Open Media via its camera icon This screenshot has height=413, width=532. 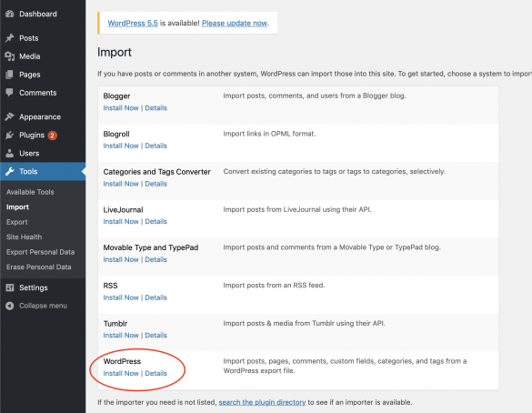coord(10,56)
